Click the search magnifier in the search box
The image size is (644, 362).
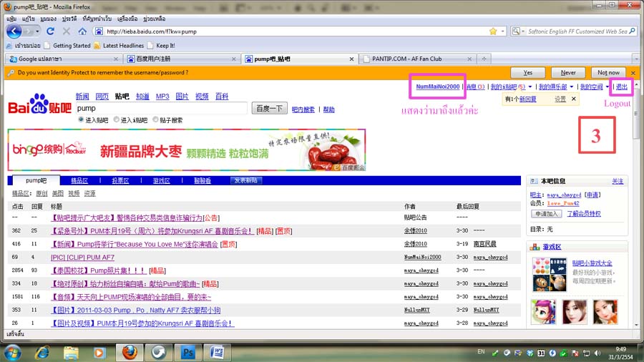click(632, 31)
